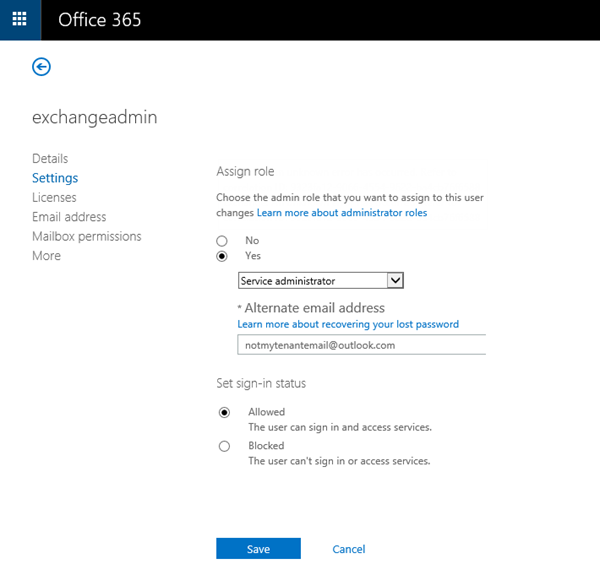Expand the Service administrator role dropdown
Viewport: 600px width, 575px height.
tap(312, 281)
